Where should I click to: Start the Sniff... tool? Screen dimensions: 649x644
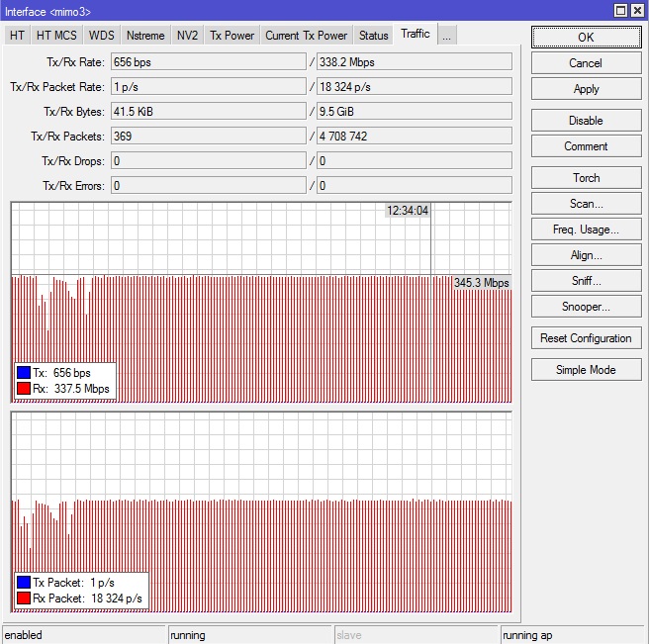point(586,281)
